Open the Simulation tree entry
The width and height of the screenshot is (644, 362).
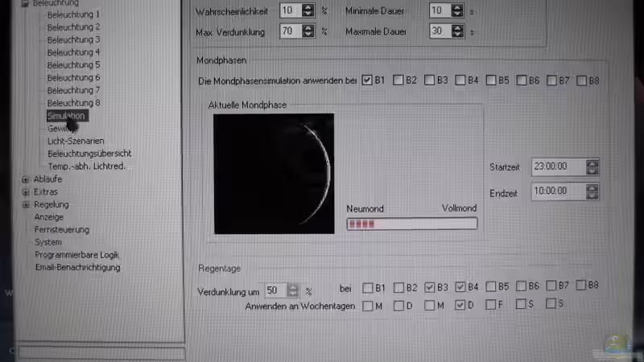click(x=67, y=116)
